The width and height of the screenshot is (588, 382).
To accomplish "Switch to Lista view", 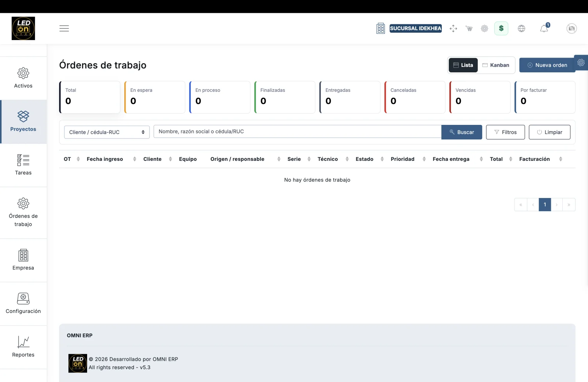I will click(x=463, y=65).
